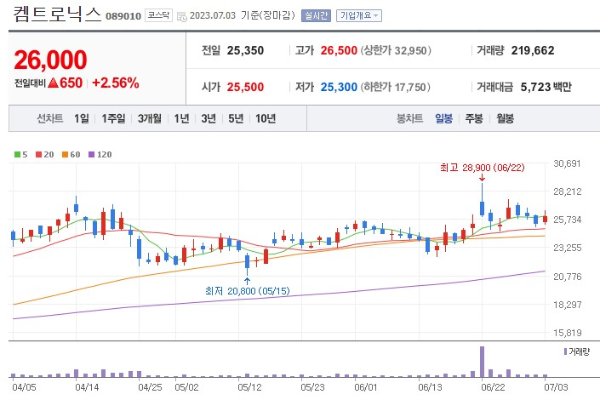Click the 04/14 date axis label
The image size is (600, 410).
(87, 387)
